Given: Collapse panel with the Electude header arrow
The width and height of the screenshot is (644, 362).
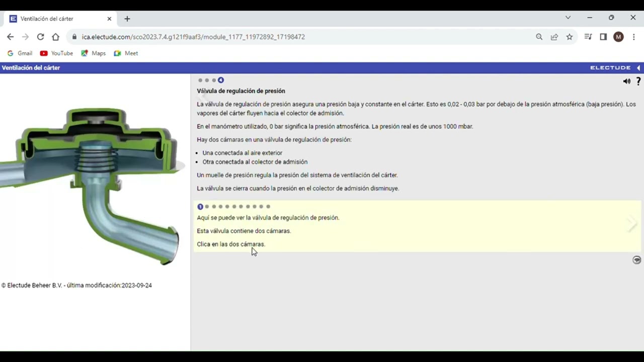Looking at the screenshot, I should click(638, 67).
